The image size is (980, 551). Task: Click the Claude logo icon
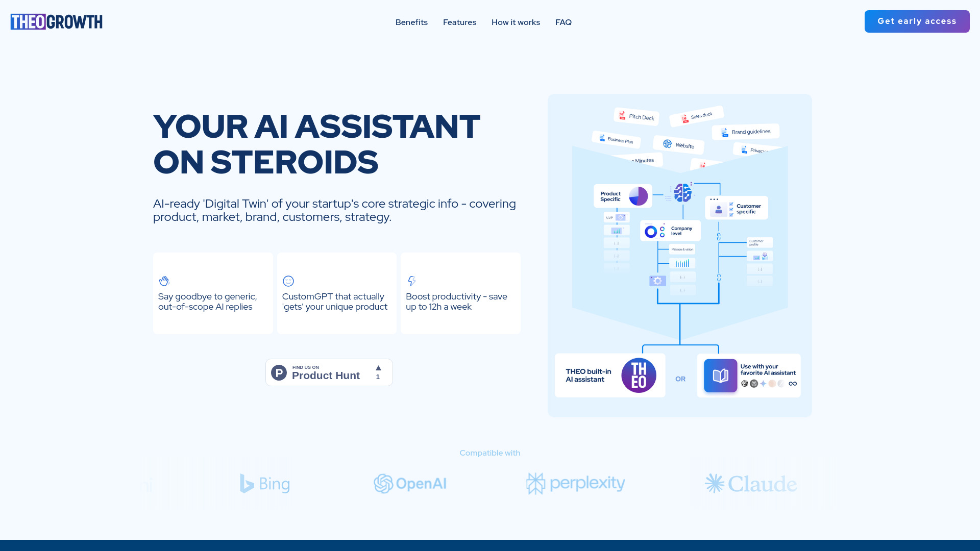tap(714, 483)
